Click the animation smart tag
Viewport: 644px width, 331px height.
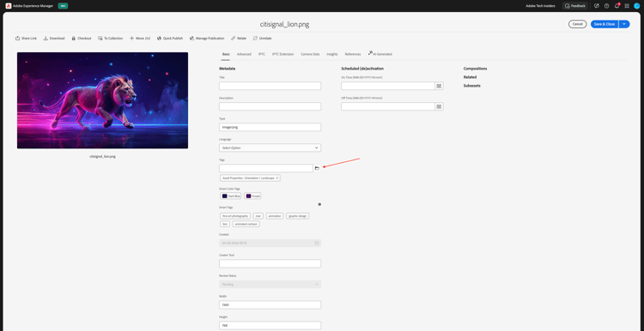tap(275, 216)
